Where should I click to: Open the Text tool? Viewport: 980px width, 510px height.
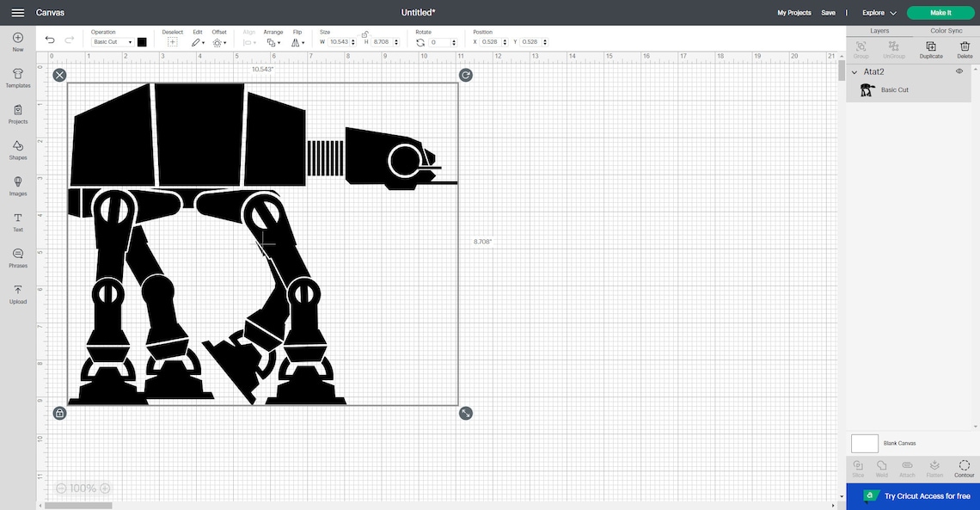coord(17,223)
